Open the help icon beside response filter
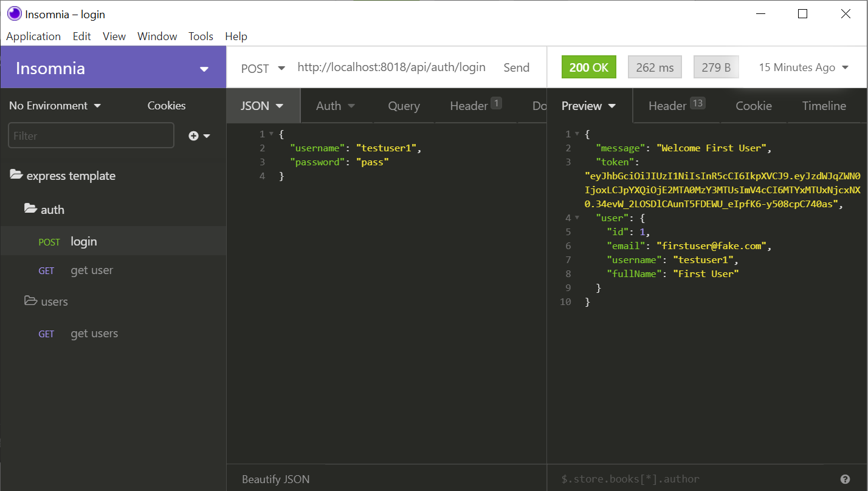Viewport: 868px width, 491px height. point(845,479)
